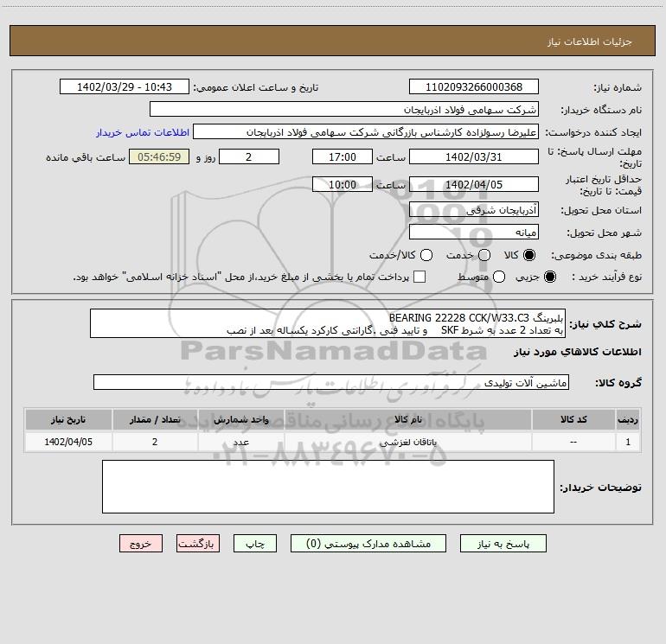Click the quantity cell 2 in the table
Image resolution: width=666 pixels, height=644 pixels.
tap(155, 442)
